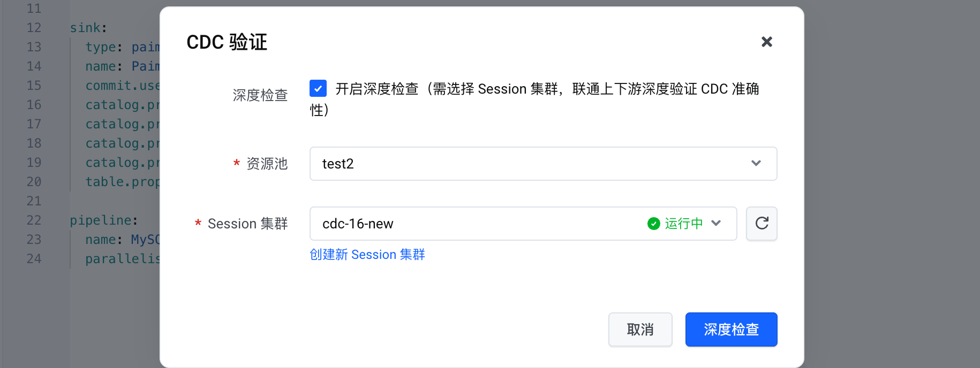Click line number 24 in the gutter

(x=34, y=259)
